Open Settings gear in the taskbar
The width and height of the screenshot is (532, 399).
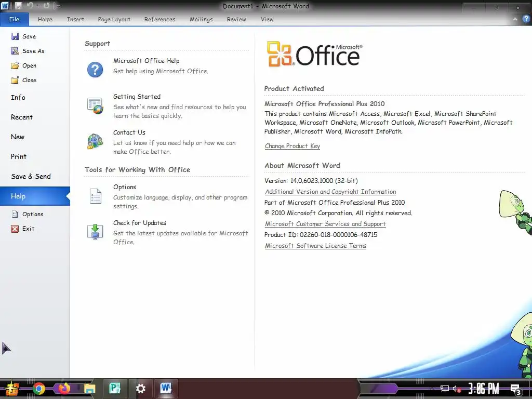point(140,389)
